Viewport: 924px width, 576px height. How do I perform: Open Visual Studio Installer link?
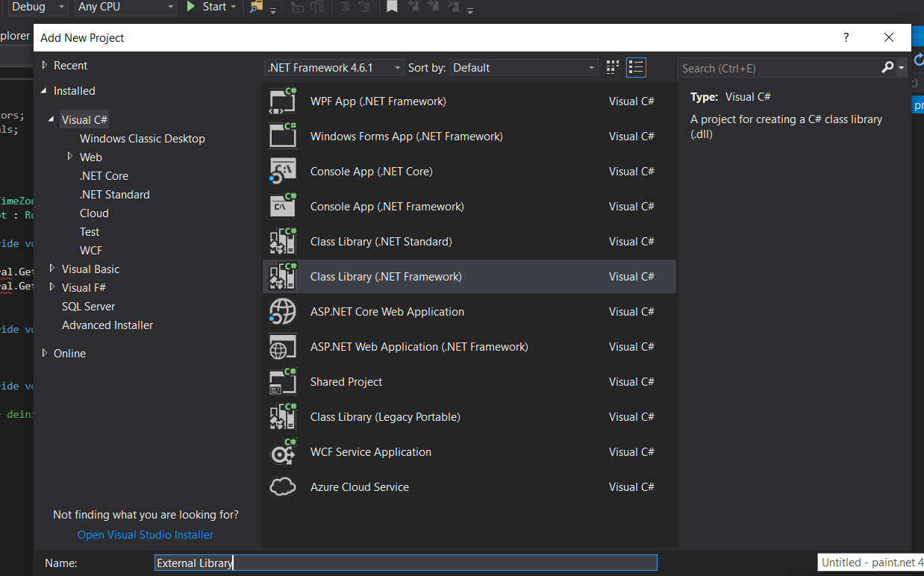click(146, 534)
